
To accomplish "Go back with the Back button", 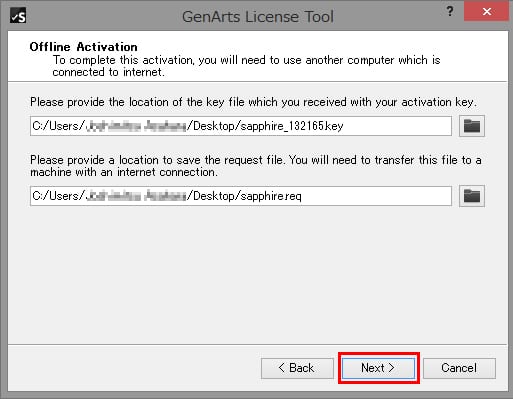I will click(297, 368).
